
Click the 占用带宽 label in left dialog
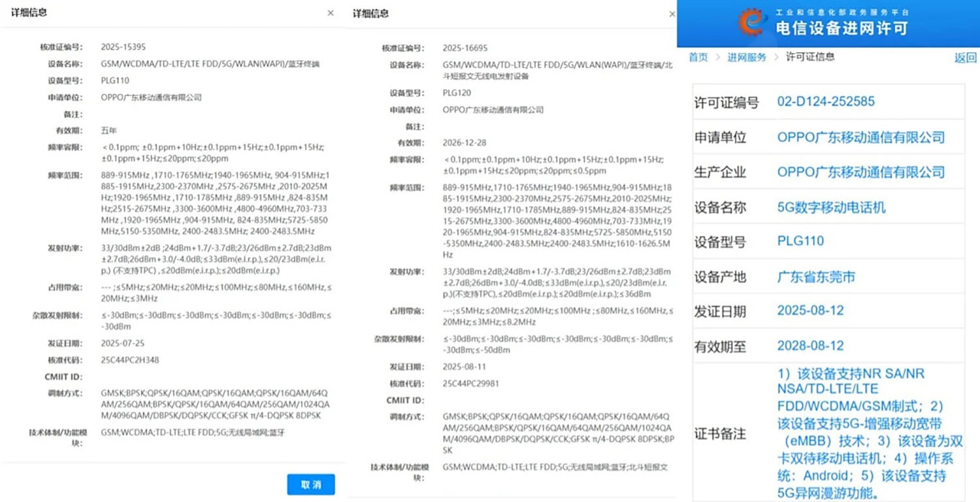click(x=65, y=288)
